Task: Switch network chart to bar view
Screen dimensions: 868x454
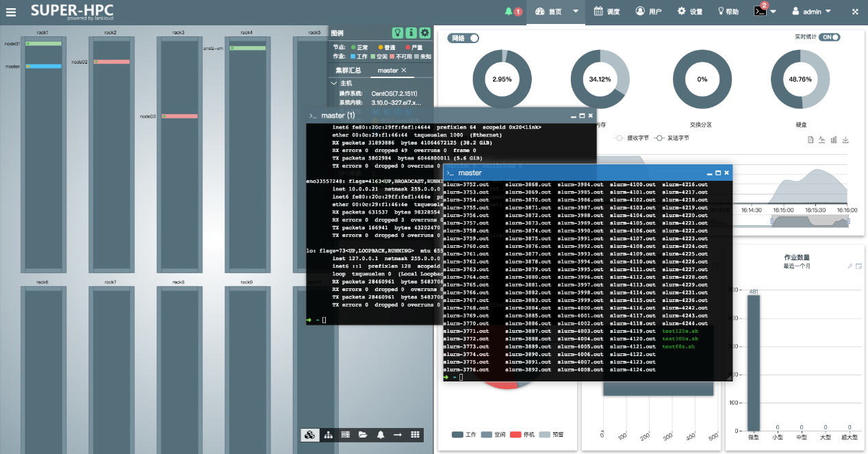Action: tap(834, 140)
